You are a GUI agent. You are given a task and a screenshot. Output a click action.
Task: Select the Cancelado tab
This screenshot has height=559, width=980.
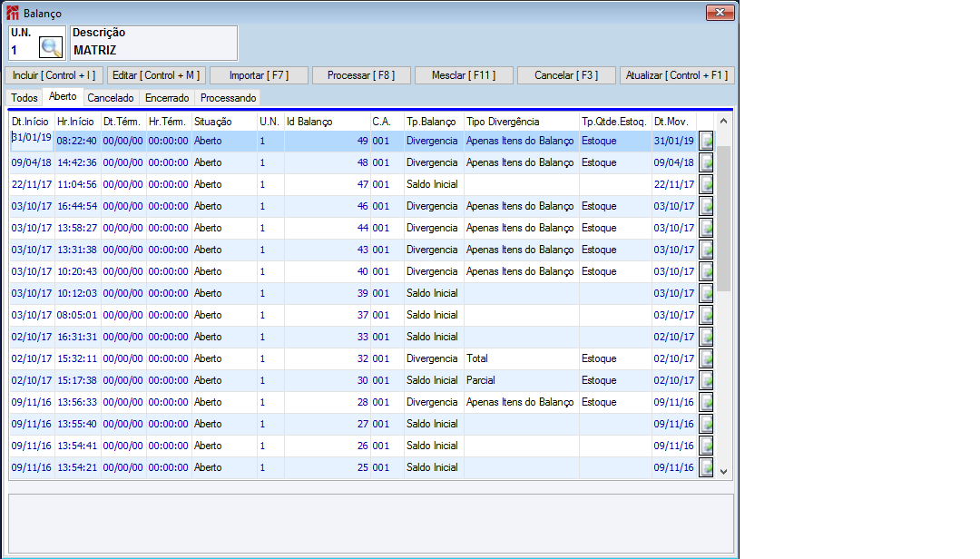tap(111, 98)
